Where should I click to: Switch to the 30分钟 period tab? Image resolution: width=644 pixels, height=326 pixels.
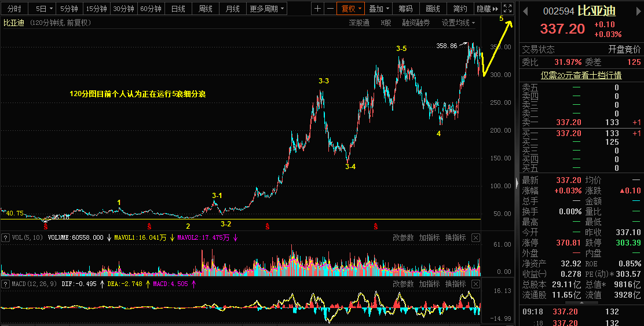click(x=123, y=9)
